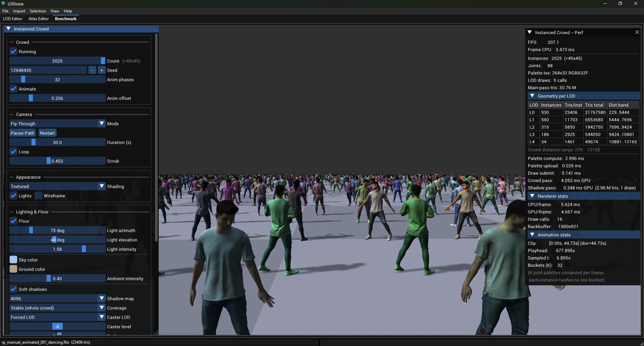644x346 pixels.
Task: Open the File menu
Action: (5, 11)
